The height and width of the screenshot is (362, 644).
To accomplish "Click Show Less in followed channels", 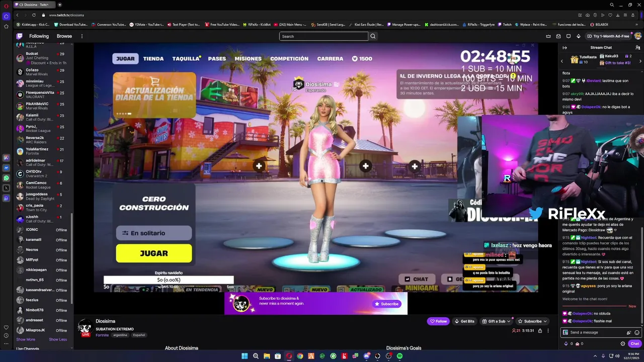I will [58, 339].
